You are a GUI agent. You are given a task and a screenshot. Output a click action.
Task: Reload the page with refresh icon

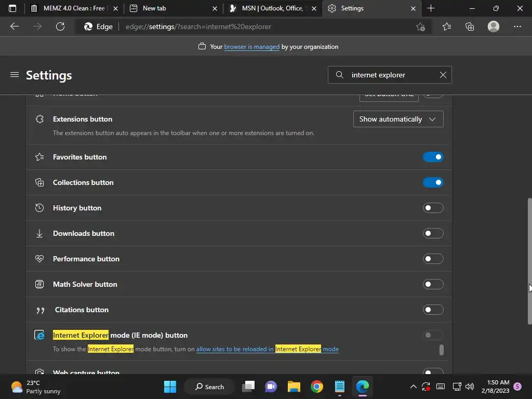(x=60, y=26)
